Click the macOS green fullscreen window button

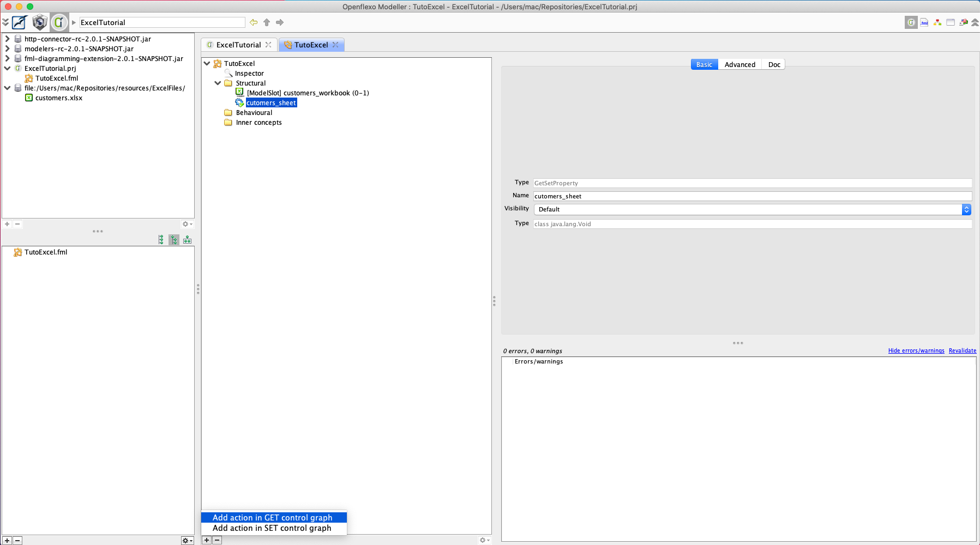tap(30, 7)
